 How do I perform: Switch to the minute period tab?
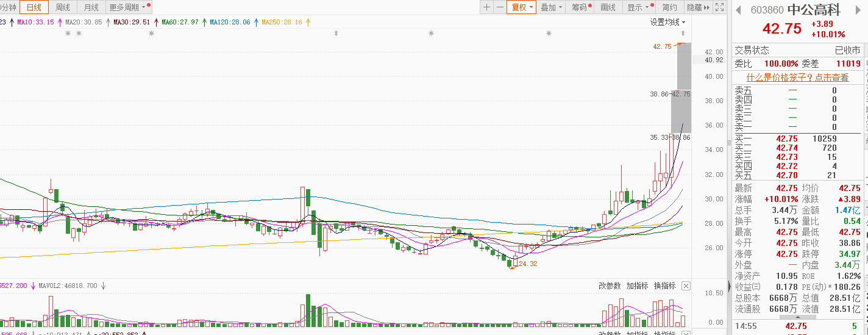(x=9, y=7)
